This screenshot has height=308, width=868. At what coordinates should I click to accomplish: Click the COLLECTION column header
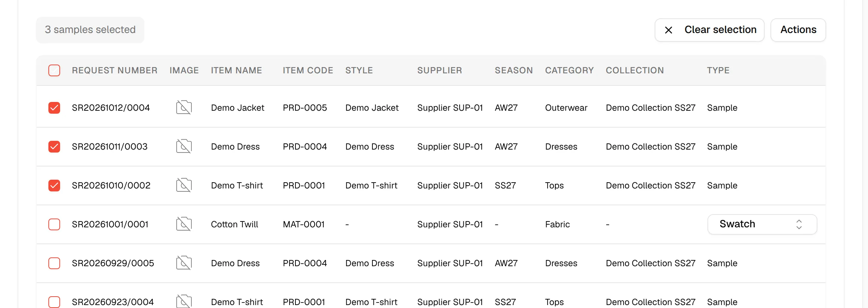(635, 70)
